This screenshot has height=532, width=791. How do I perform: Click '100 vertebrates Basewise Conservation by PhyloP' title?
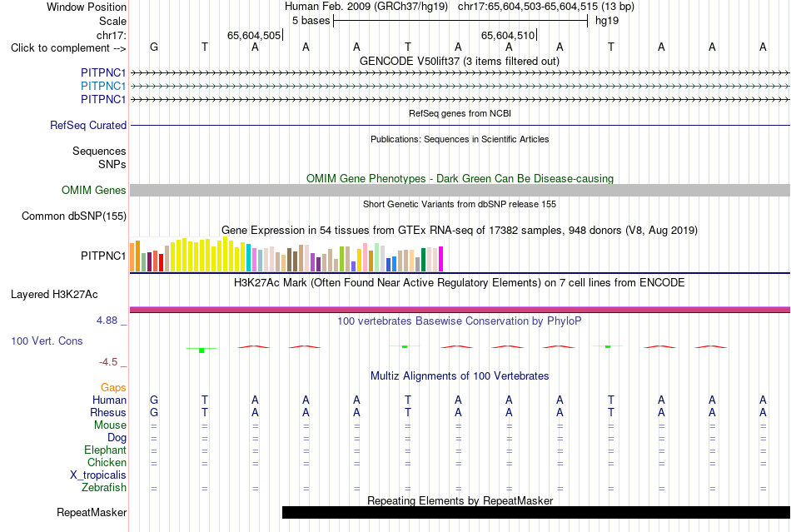460,321
